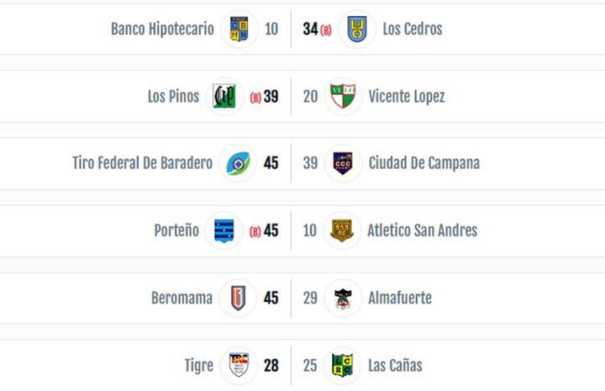Viewport: 605px width, 391px height.
Task: Click the Atletico San Andres gold crest
Action: [342, 231]
